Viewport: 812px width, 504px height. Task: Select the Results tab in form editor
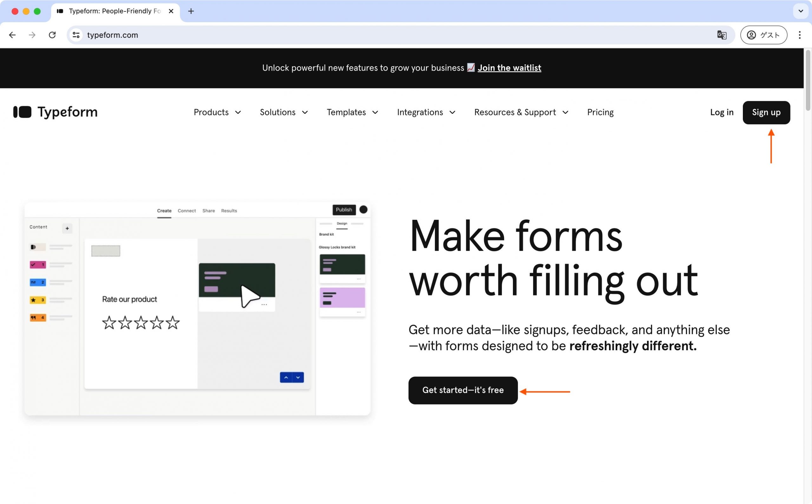[229, 210]
